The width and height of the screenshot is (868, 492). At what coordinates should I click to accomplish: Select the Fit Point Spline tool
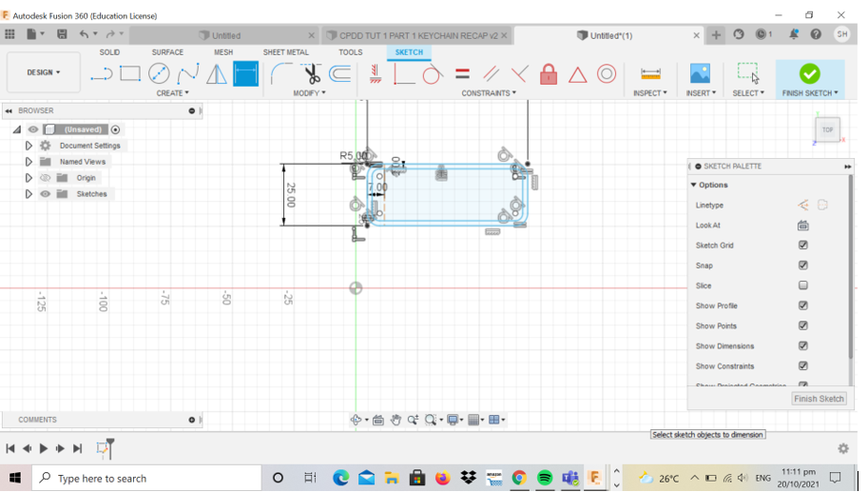coord(188,73)
